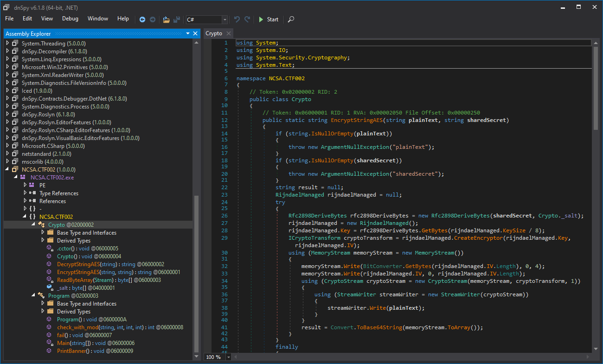The image size is (603, 364).
Task: Select the References node
Action: (x=52, y=201)
